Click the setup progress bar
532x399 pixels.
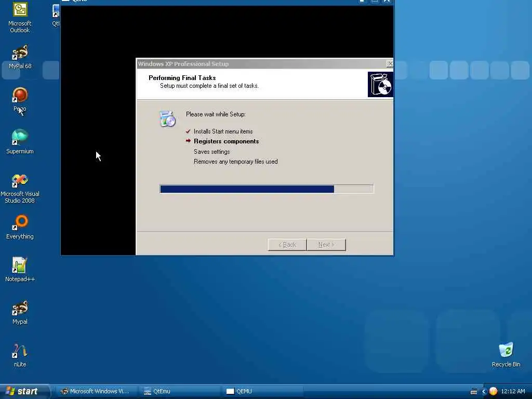pos(267,189)
